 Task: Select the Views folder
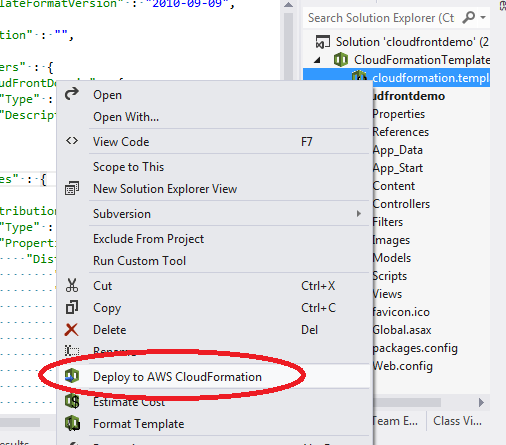(387, 294)
